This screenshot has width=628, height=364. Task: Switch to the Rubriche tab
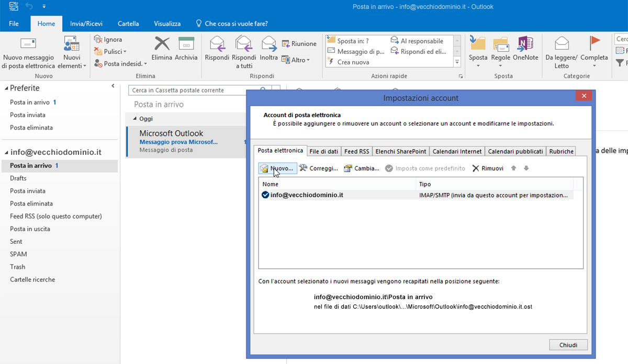click(x=562, y=151)
